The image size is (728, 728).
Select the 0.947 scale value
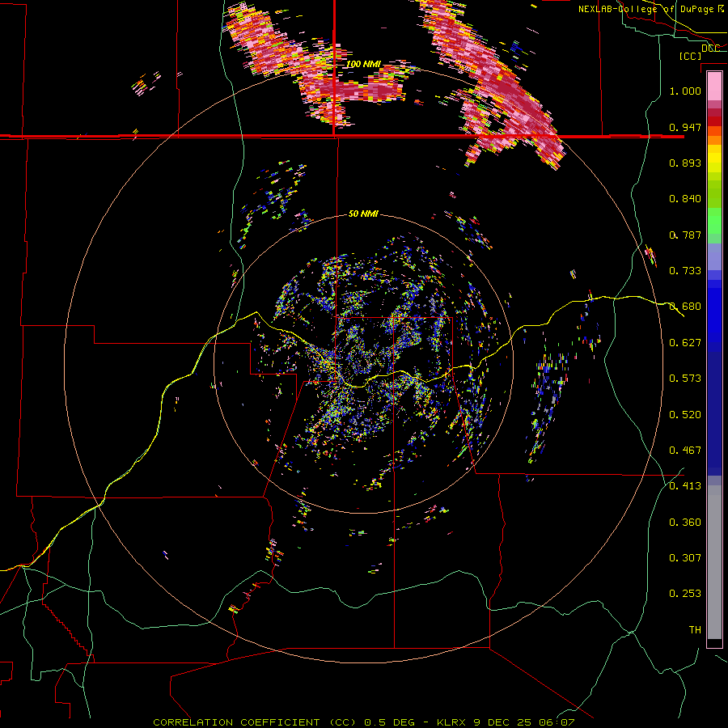(685, 127)
